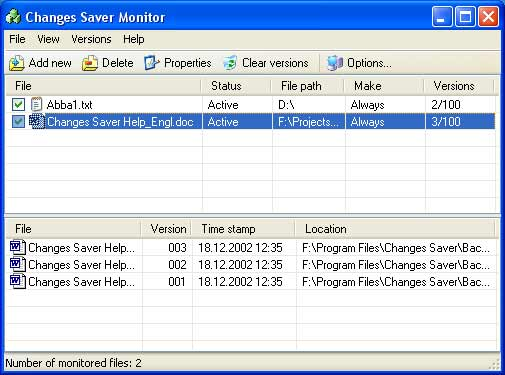Close the Changes Saver Monitor window
Image resolution: width=505 pixels, height=375 pixels.
489,16
